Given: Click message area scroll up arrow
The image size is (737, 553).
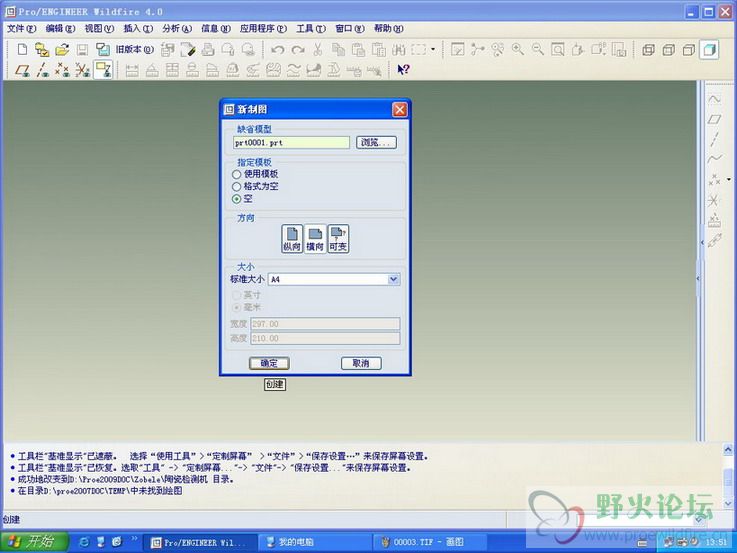Looking at the screenshot, I should click(x=728, y=450).
